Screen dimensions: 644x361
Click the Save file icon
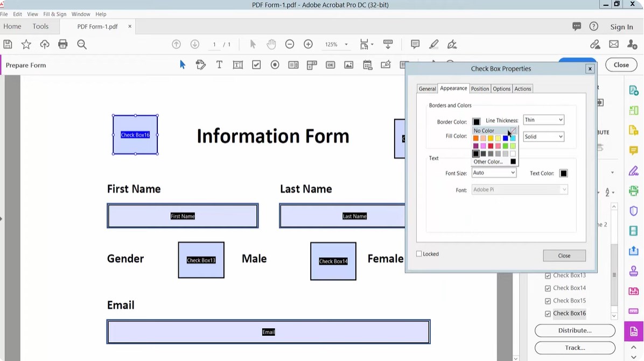(8, 44)
